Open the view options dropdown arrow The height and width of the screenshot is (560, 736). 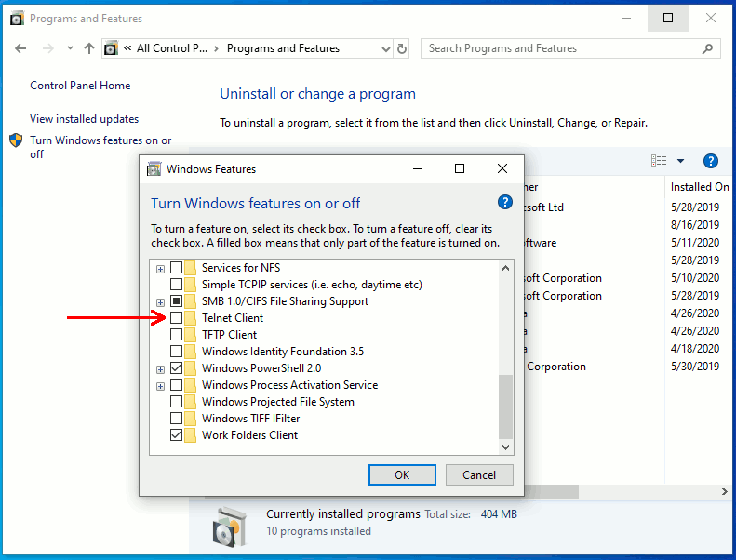pos(680,161)
